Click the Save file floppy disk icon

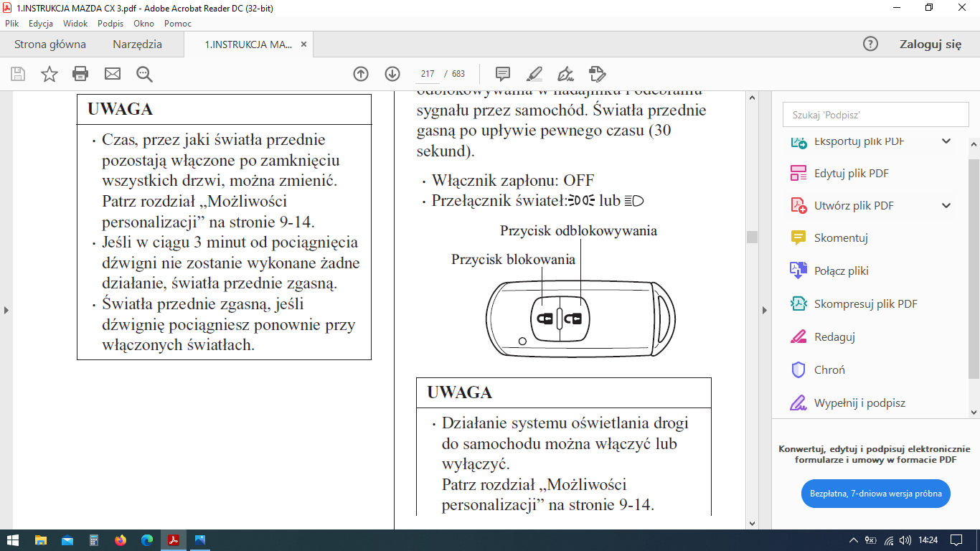18,74
